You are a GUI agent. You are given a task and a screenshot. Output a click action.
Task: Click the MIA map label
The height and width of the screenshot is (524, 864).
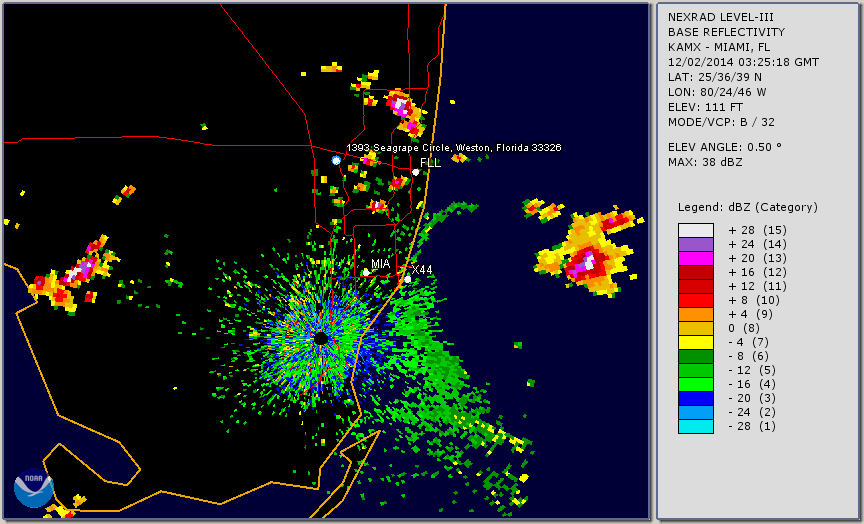[380, 264]
